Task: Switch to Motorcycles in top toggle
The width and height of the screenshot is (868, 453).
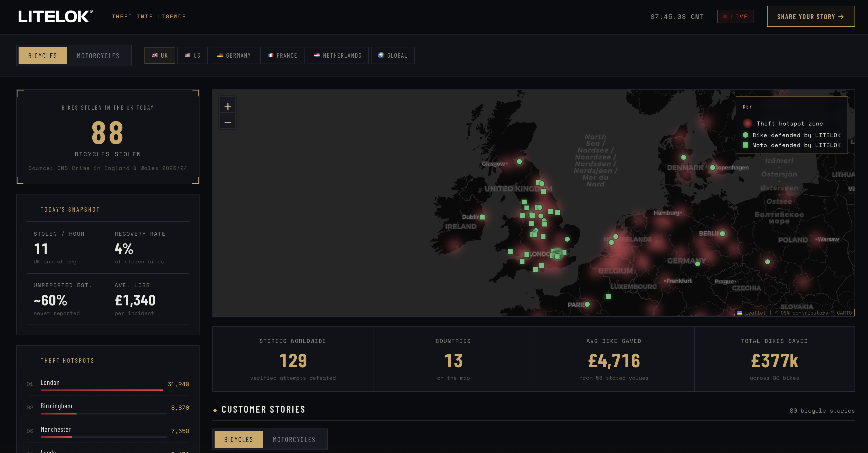Action: click(x=98, y=55)
